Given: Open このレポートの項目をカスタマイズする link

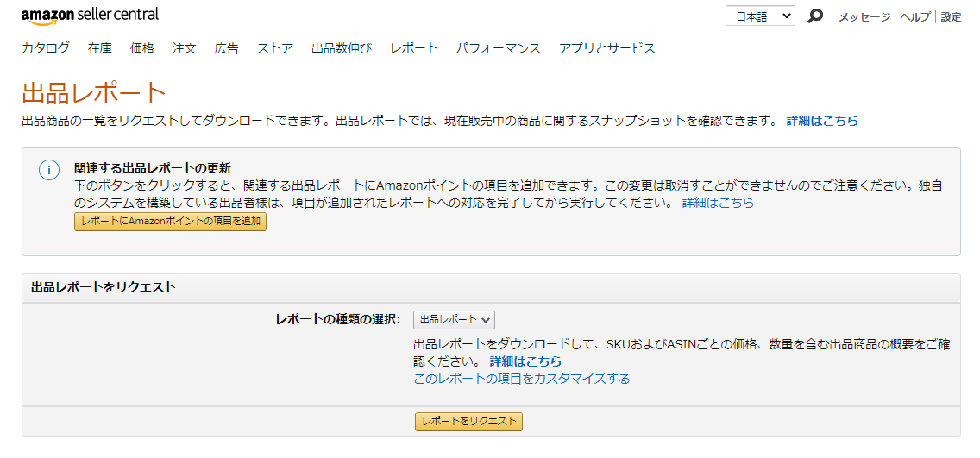Looking at the screenshot, I should tap(522, 379).
